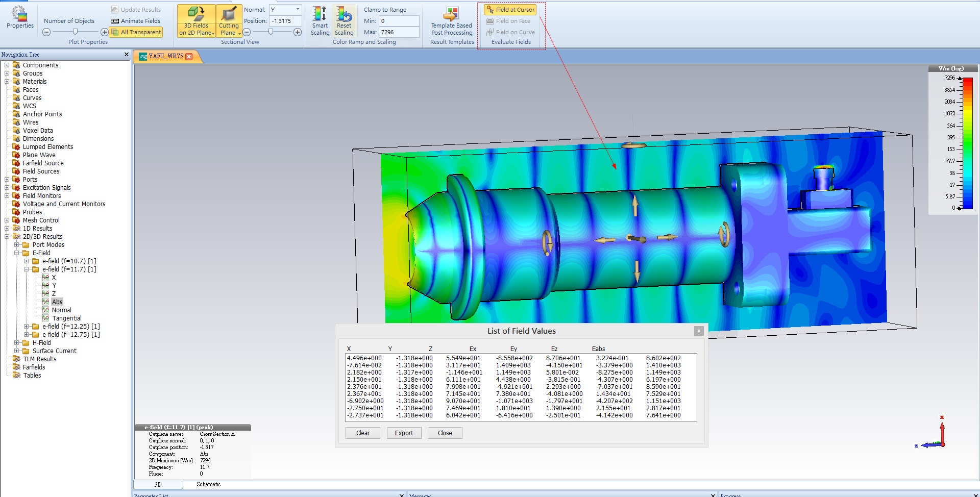Expand the Materials tree node

click(x=7, y=82)
